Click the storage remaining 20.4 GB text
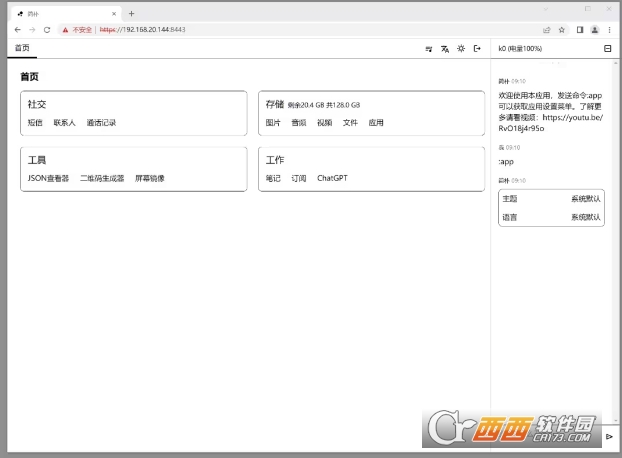Viewport: 622px width, 458px height. click(x=324, y=105)
